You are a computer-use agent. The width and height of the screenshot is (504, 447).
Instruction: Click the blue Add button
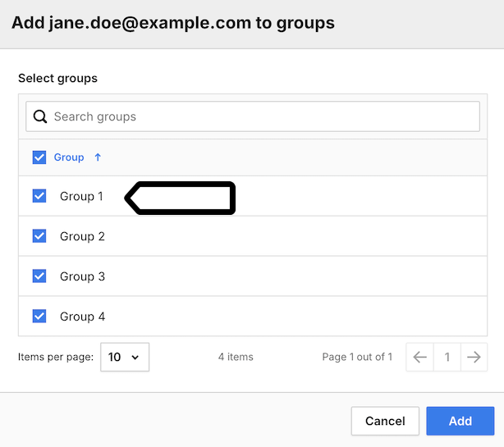[x=460, y=421]
